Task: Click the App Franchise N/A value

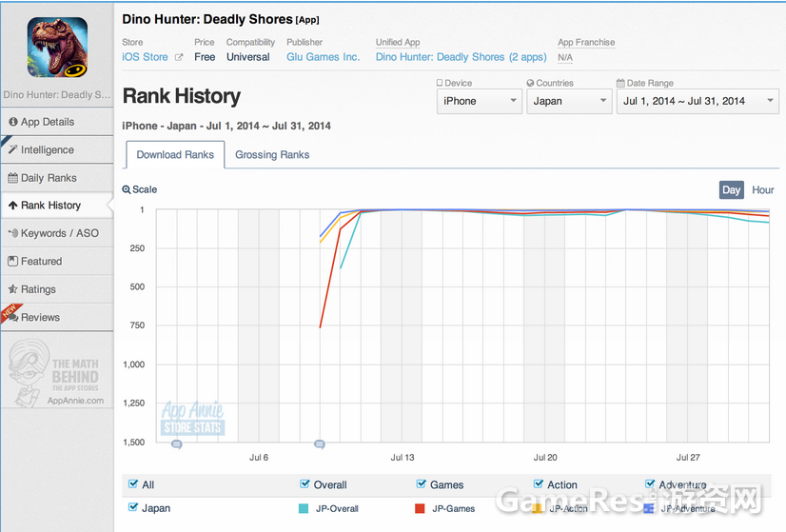Action: click(x=565, y=58)
